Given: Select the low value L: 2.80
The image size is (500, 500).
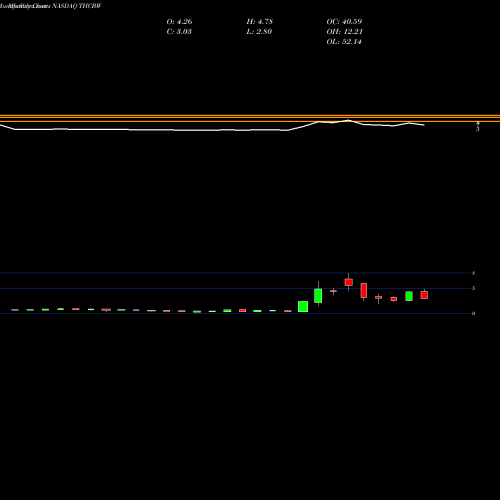Looking at the screenshot, I should (x=259, y=32).
